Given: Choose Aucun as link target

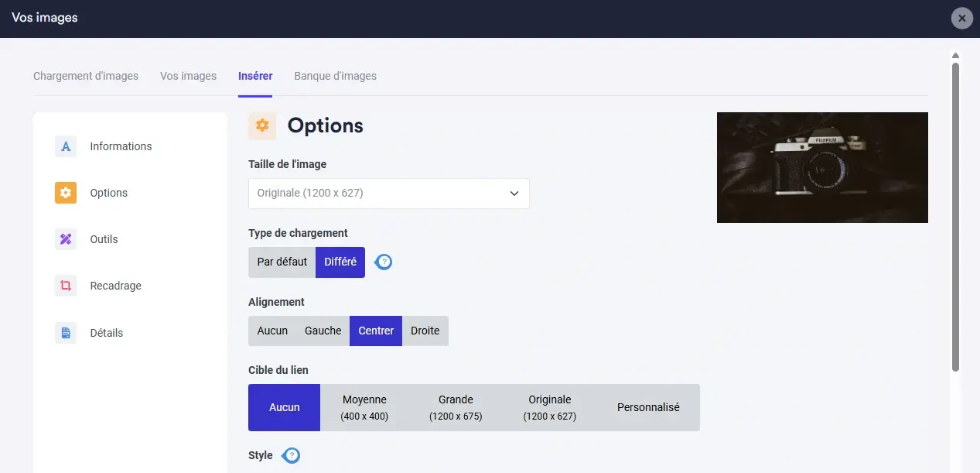Looking at the screenshot, I should tap(284, 407).
